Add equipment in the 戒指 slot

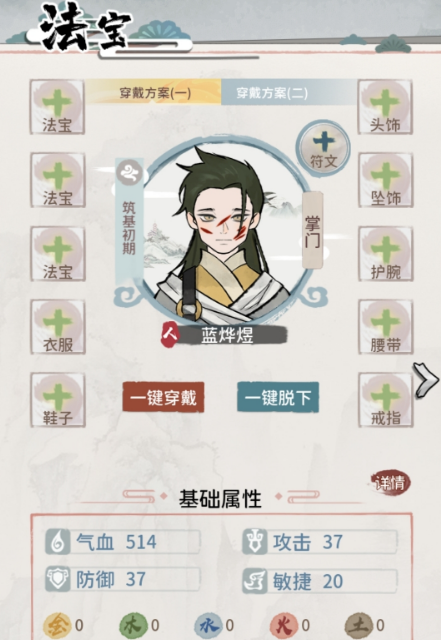click(x=386, y=400)
